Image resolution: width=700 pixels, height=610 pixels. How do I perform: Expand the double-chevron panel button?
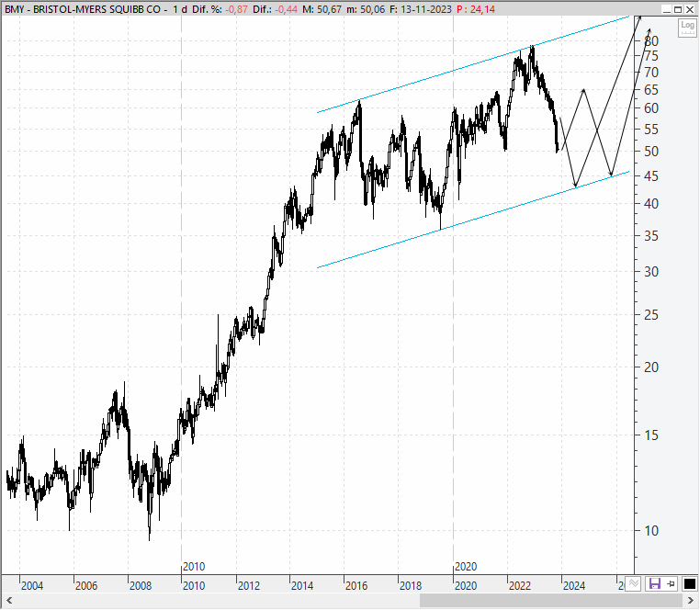tap(634, 583)
